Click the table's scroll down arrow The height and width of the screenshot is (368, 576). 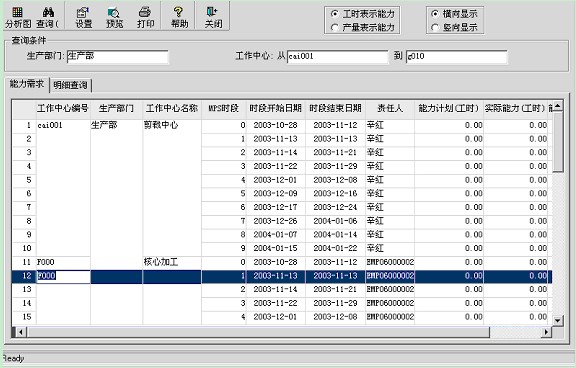click(558, 320)
